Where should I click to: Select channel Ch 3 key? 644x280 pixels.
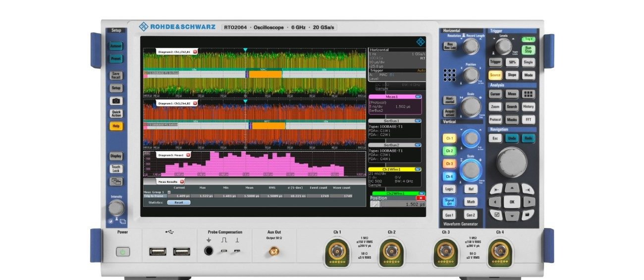click(x=449, y=164)
